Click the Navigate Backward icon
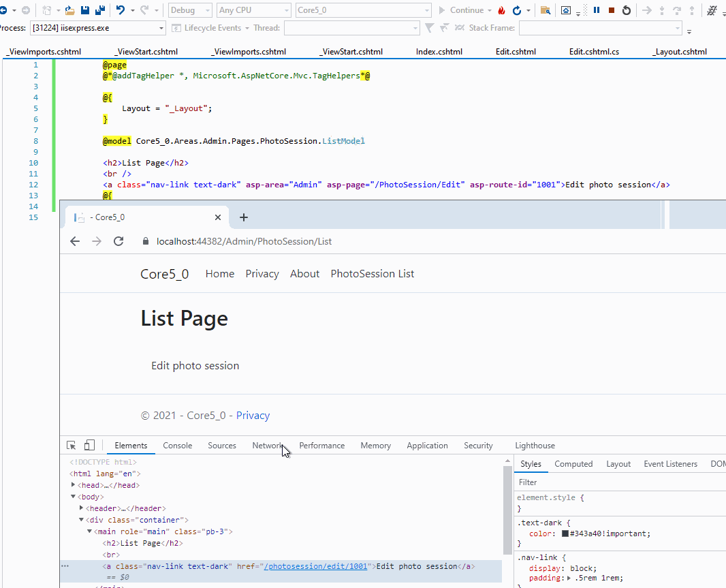Viewport: 726px width, 588px height. click(x=3, y=10)
